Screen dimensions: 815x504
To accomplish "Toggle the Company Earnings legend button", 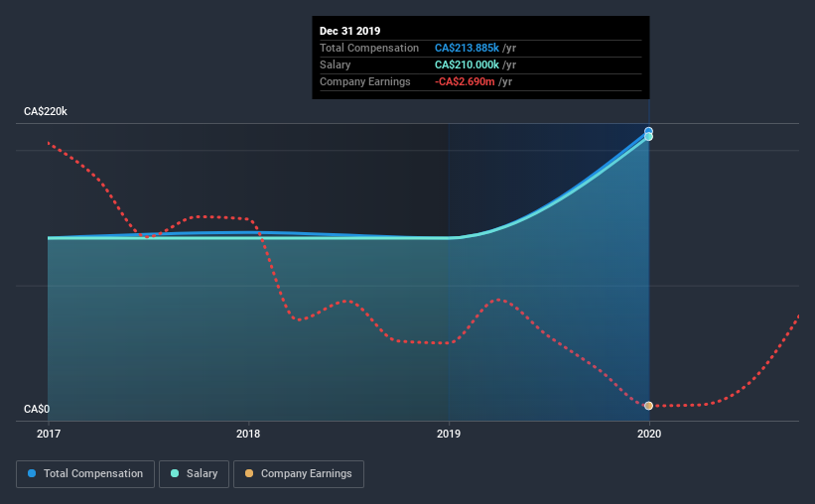I will pyautogui.click(x=299, y=474).
